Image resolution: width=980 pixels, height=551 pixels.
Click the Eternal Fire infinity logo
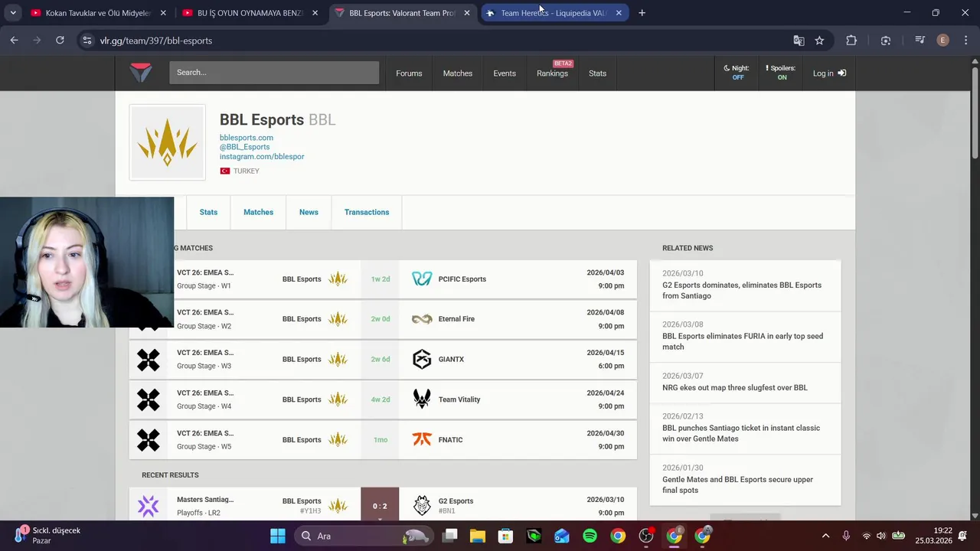click(x=422, y=319)
